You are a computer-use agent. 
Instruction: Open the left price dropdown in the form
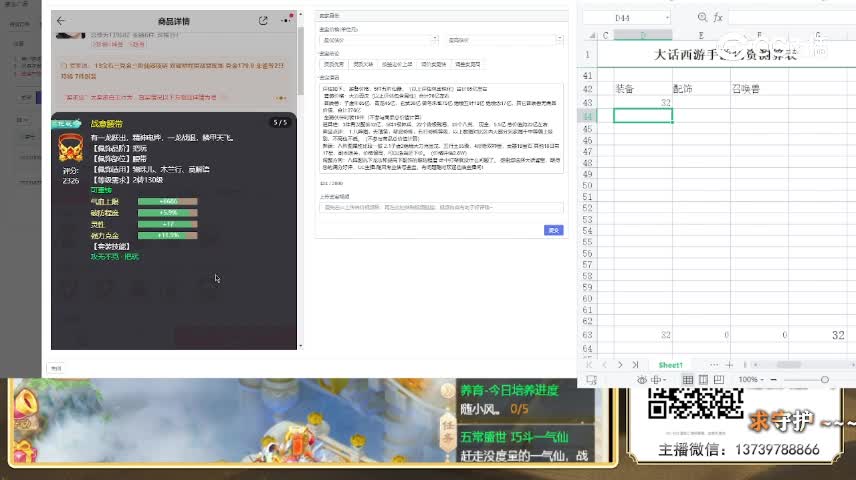[379, 40]
